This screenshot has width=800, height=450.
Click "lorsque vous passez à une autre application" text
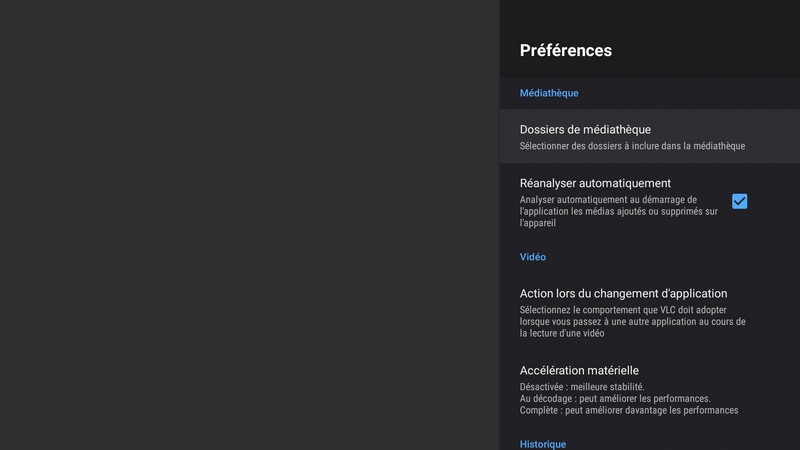pos(632,322)
